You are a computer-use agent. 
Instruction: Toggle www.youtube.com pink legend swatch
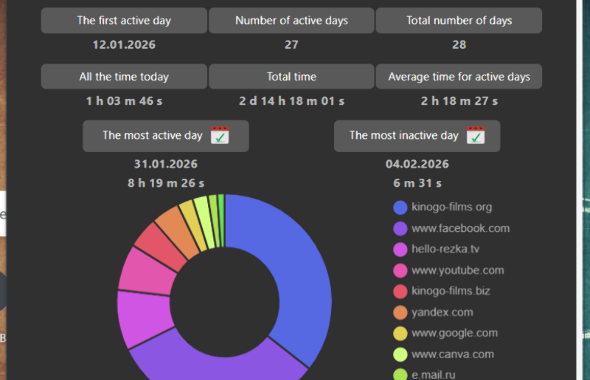(400, 271)
